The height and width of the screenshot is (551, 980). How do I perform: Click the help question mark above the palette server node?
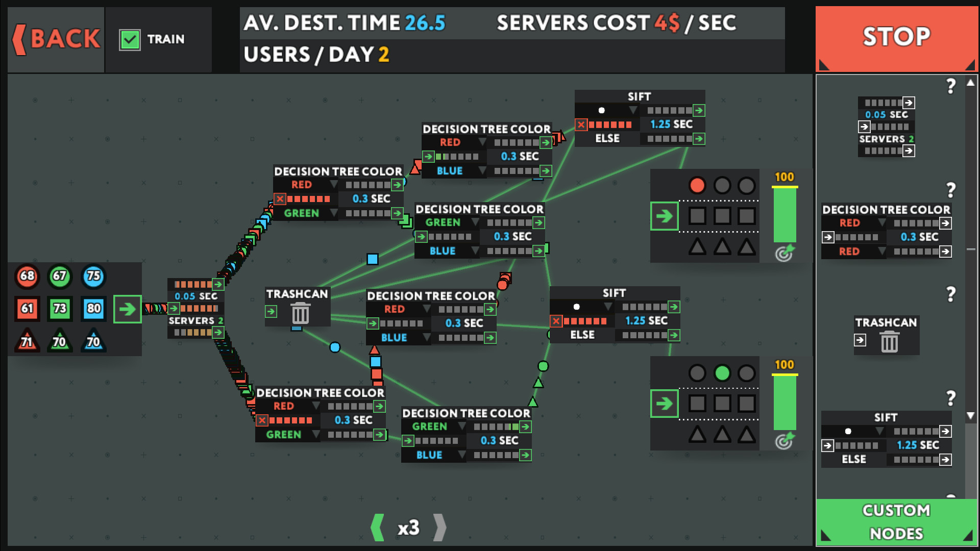pos(950,86)
